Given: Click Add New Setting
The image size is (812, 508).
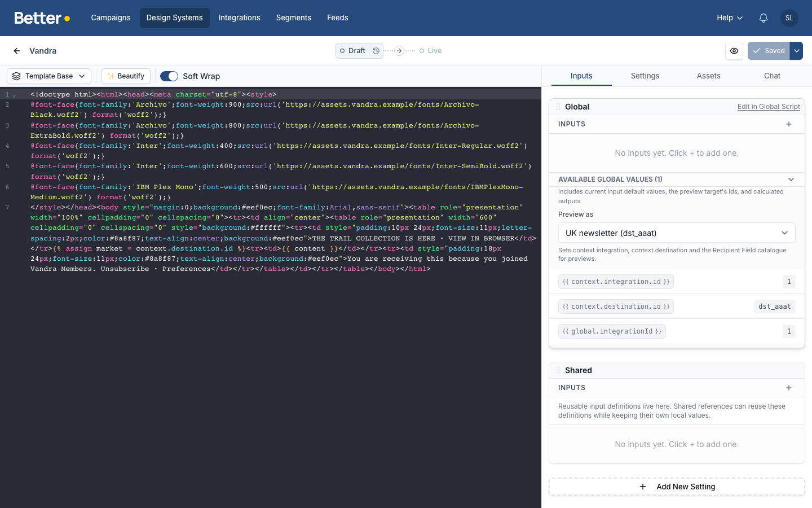Looking at the screenshot, I should point(677,487).
